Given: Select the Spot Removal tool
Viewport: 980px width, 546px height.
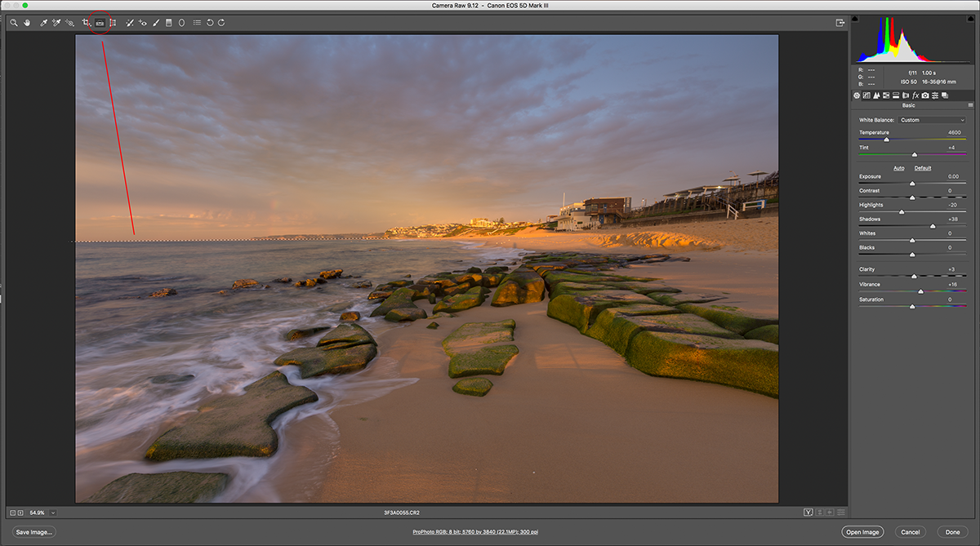Looking at the screenshot, I should (x=130, y=23).
